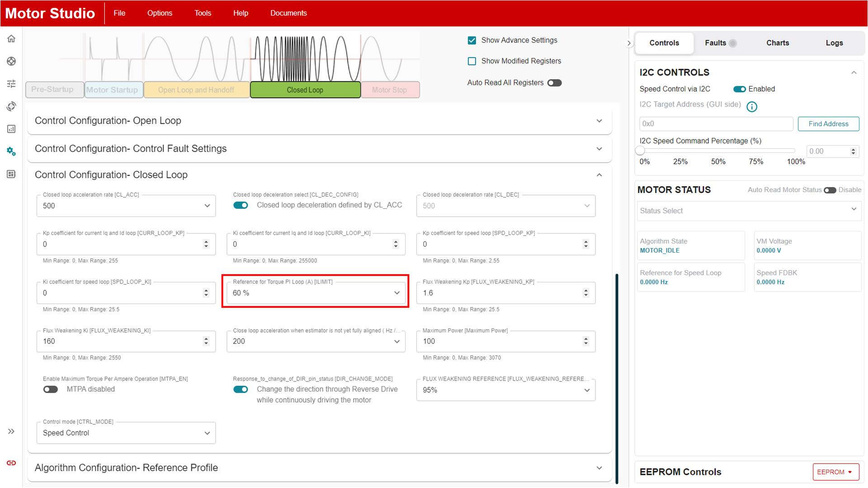The height and width of the screenshot is (488, 868).
Task: Switch to the Charts tab
Action: [777, 43]
